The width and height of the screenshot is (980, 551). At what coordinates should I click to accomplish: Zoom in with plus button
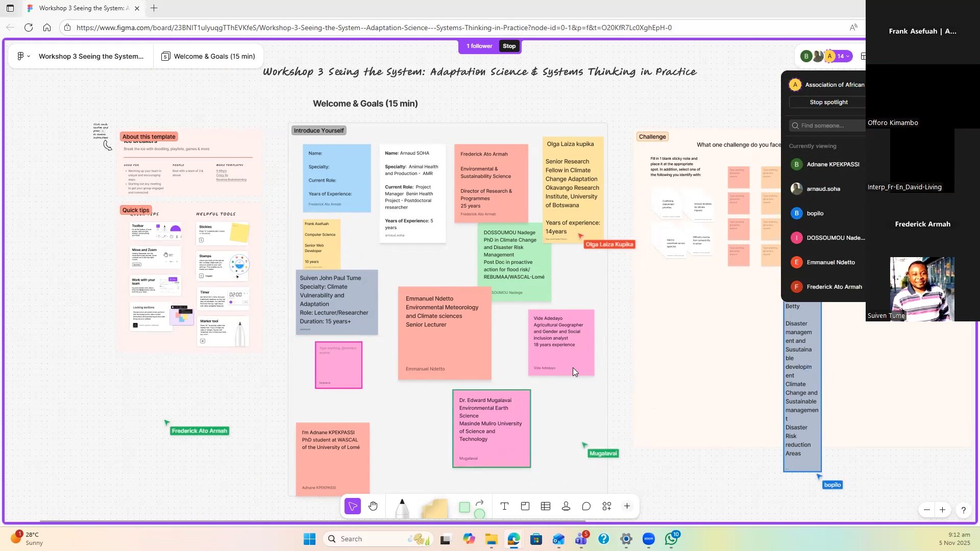coord(942,510)
